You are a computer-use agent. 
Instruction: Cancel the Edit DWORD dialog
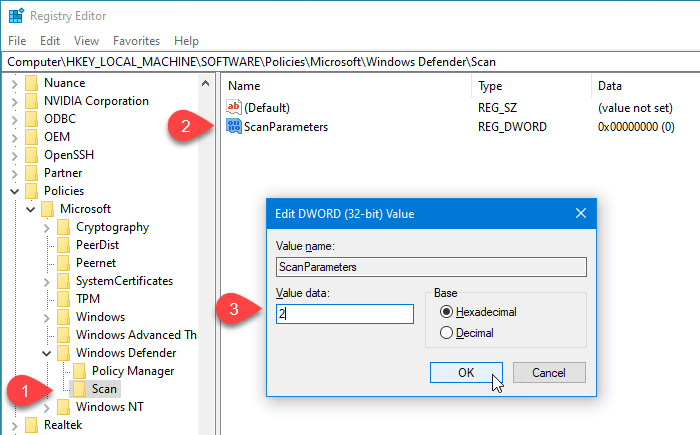[549, 372]
